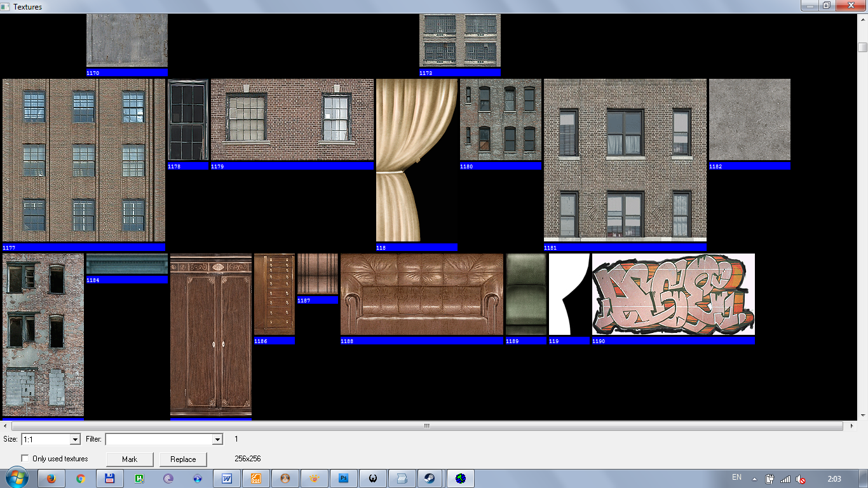Select the drawer cabinet texture 1186
This screenshot has width=868, height=488.
[275, 294]
